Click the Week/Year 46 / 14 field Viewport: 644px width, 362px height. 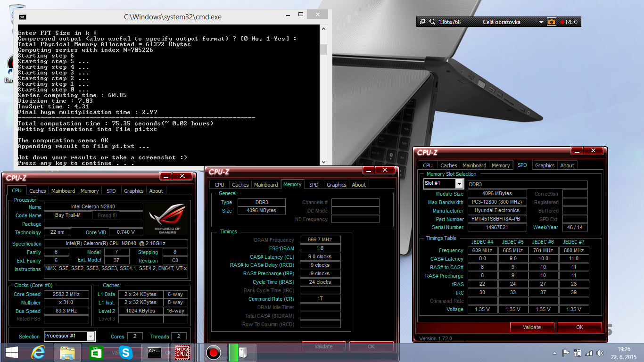click(575, 227)
